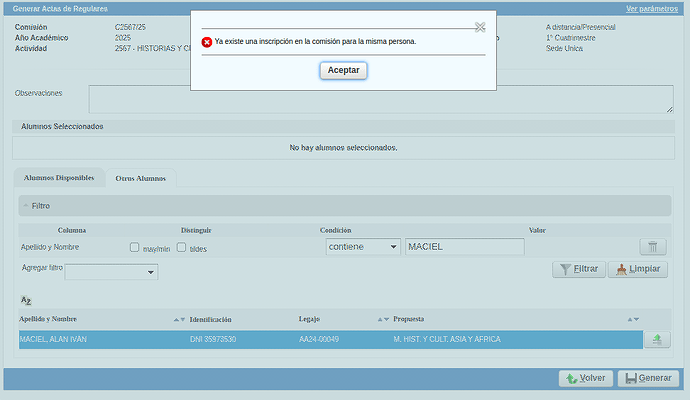Click Alumnos Seleccionados section header
The height and width of the screenshot is (400, 690).
pos(343,126)
